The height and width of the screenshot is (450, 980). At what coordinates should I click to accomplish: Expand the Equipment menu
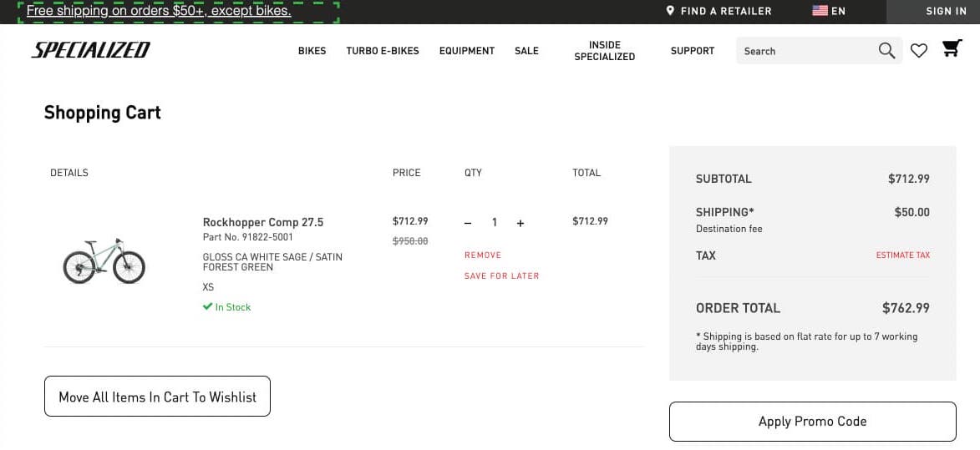467,51
